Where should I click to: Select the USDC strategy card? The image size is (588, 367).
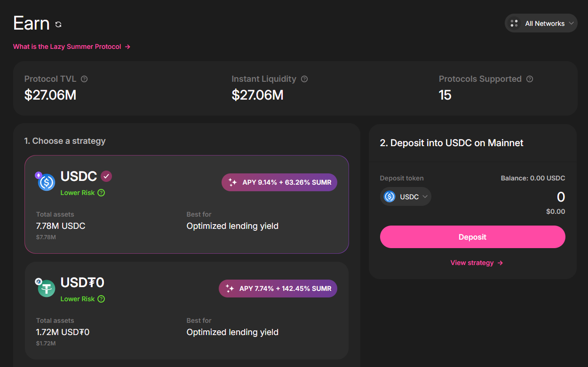point(187,204)
